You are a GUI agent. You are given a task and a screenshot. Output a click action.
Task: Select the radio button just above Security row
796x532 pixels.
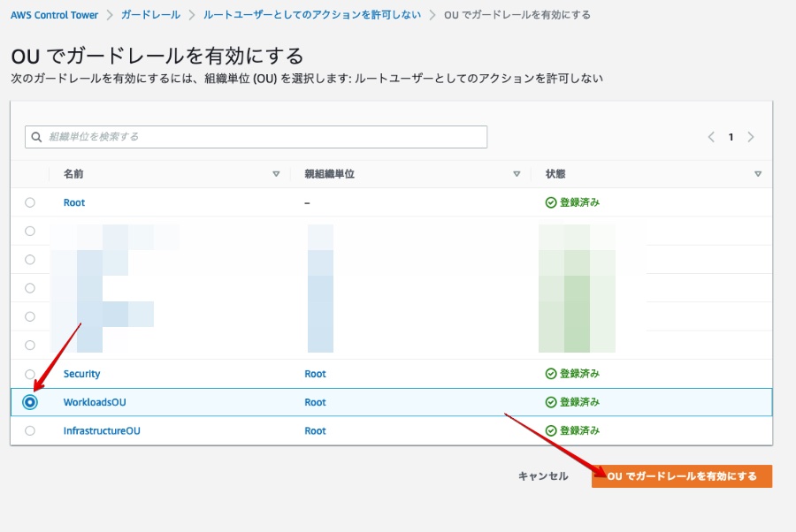(x=30, y=345)
